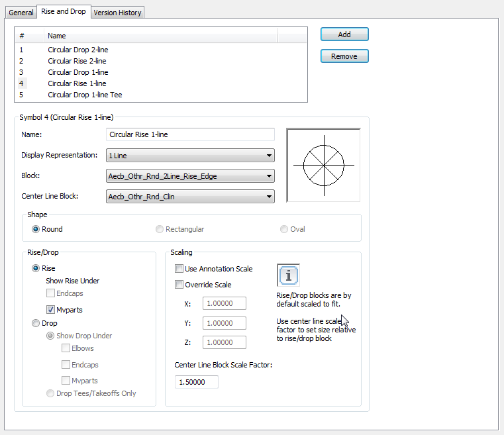Click the Name input field

point(190,134)
